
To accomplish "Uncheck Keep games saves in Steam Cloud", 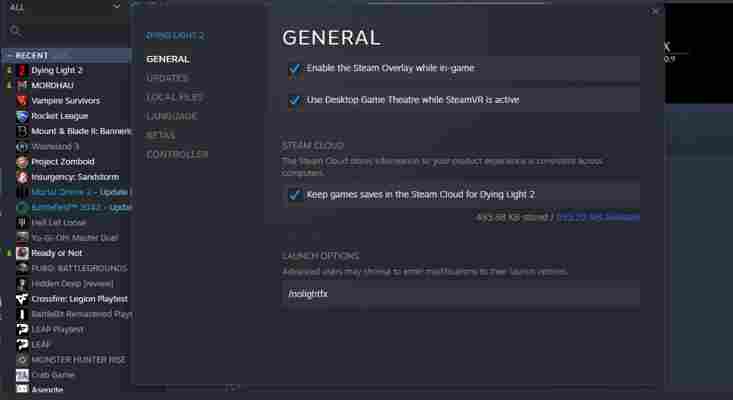I will coord(295,195).
